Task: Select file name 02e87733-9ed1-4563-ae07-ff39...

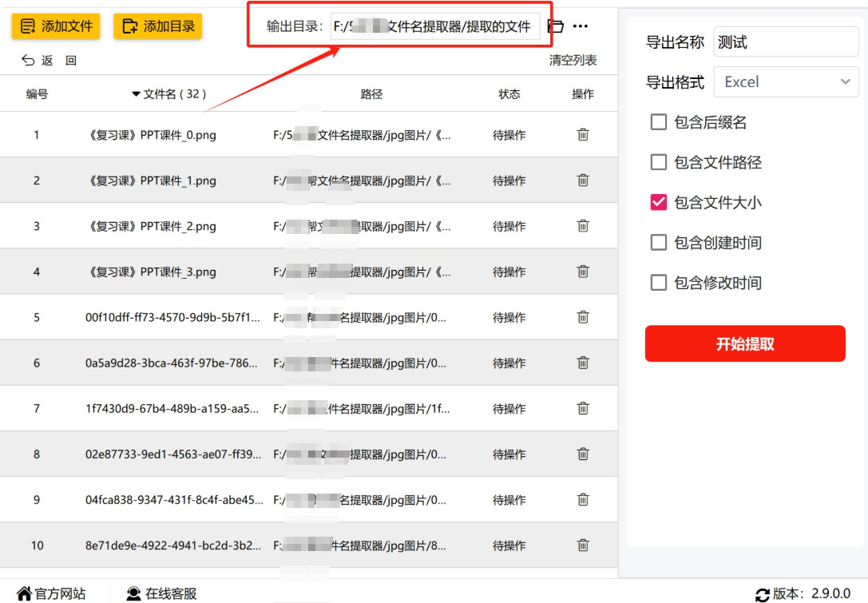Action: coord(172,454)
